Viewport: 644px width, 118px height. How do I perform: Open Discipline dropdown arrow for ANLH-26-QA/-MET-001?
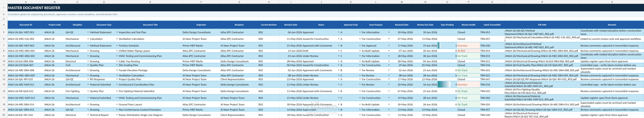(x=88, y=32)
